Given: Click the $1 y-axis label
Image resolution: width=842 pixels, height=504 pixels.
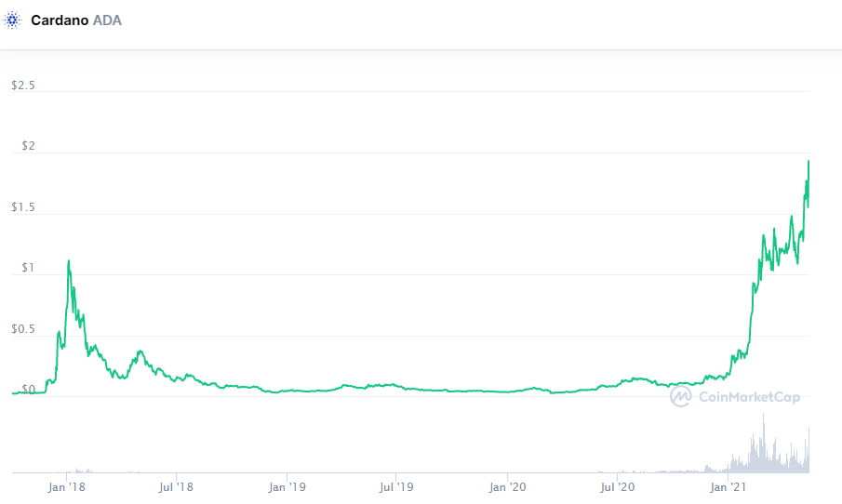Looking at the screenshot, I should coord(28,269).
